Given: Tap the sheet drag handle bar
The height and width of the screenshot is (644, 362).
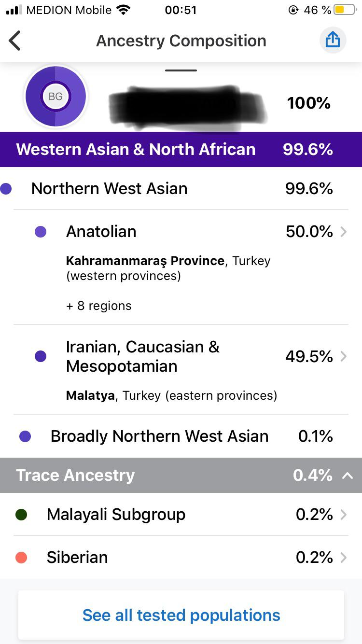Looking at the screenshot, I should click(x=181, y=70).
